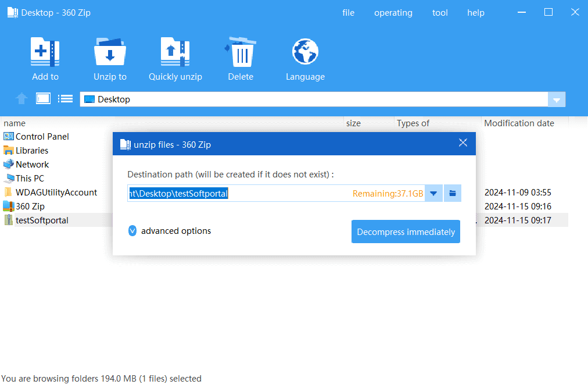This screenshot has width=588, height=388.
Task: Sort by Types of column header
Action: pyautogui.click(x=413, y=123)
